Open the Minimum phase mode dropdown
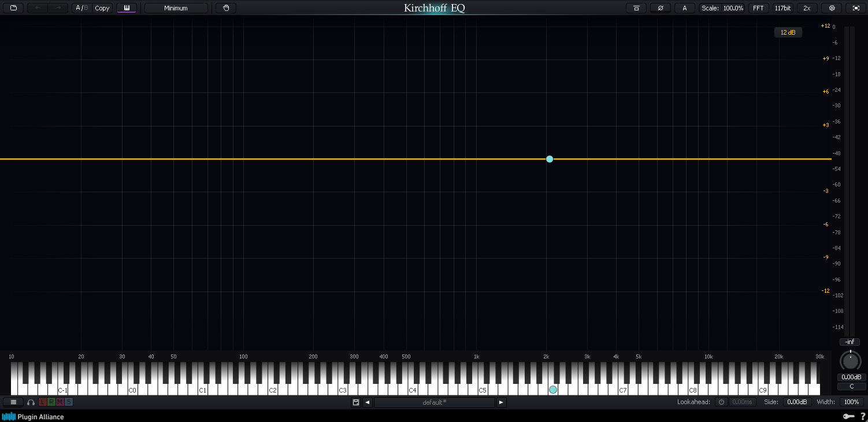The image size is (868, 422). [176, 8]
